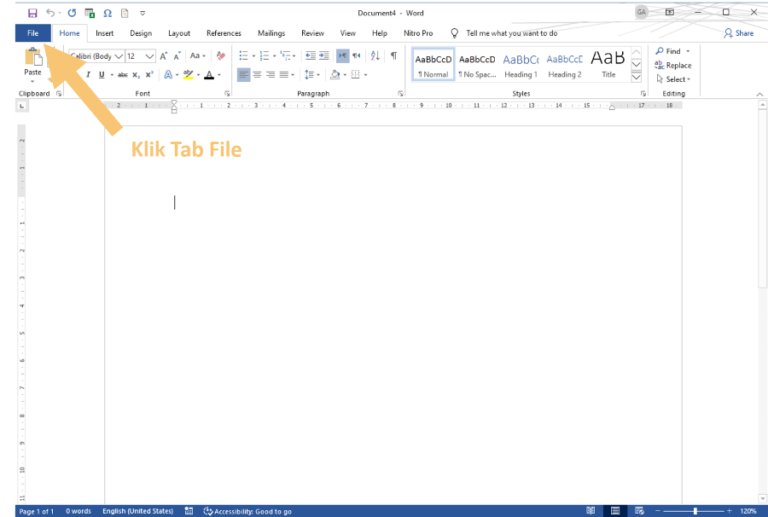Viewport: 768px width, 517px height.
Task: Decrease the paragraph indent
Action: point(310,56)
